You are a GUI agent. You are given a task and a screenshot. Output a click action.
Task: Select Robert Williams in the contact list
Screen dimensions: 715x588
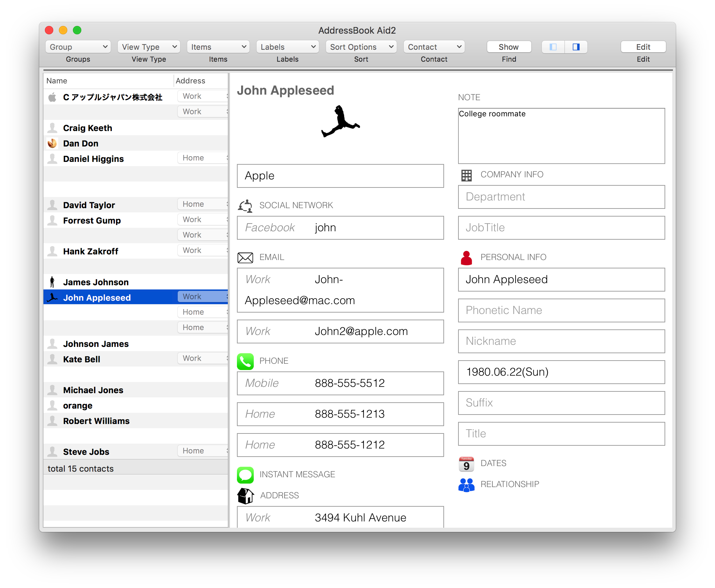(136, 421)
